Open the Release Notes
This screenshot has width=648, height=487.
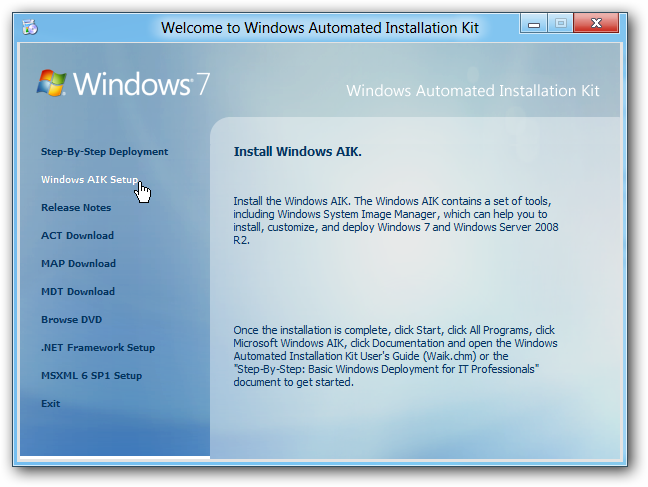pyautogui.click(x=76, y=208)
